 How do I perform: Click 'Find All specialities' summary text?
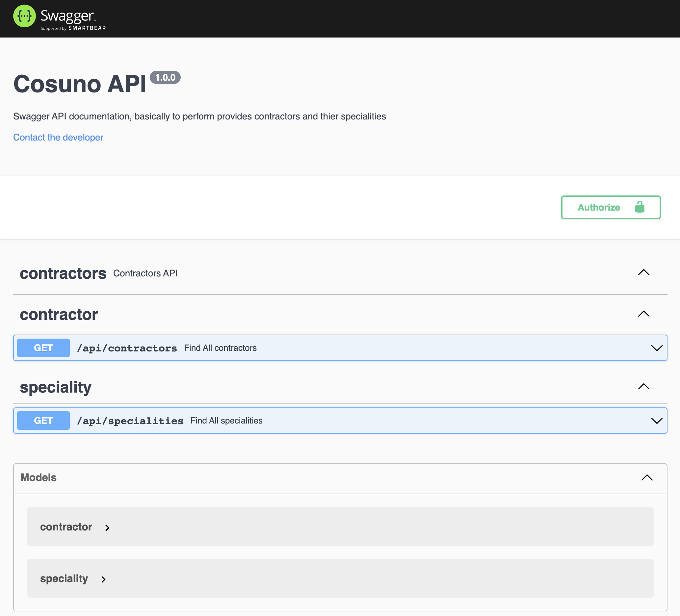pos(226,421)
